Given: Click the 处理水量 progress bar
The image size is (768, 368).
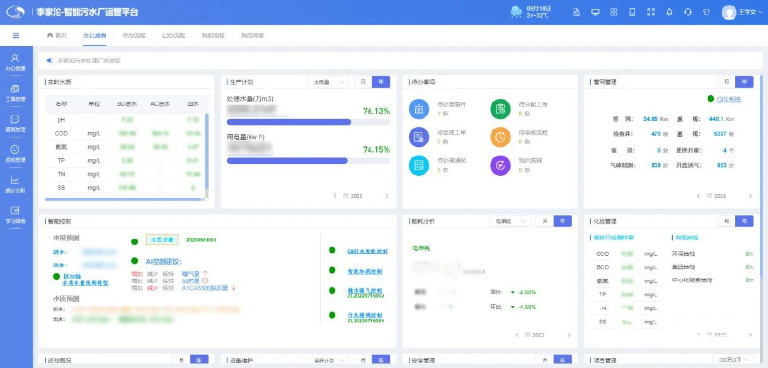Looking at the screenshot, I should pyautogui.click(x=308, y=122).
